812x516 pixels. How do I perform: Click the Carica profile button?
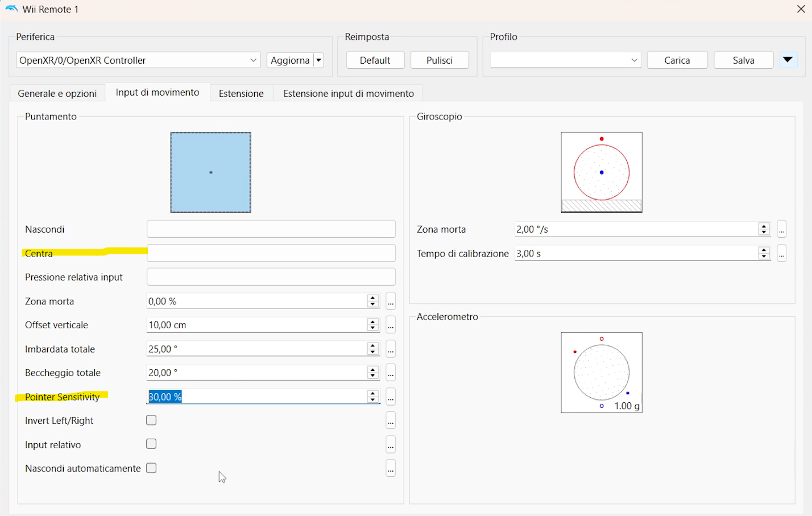(x=677, y=60)
